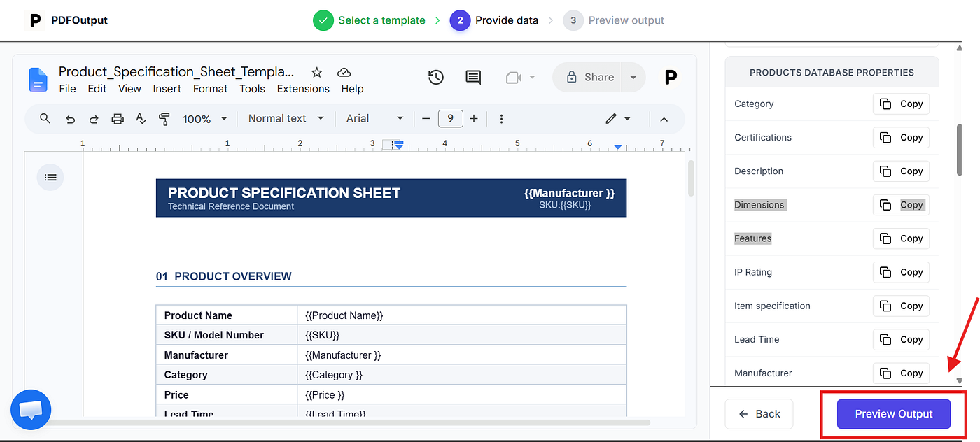Click copy icon for Lead Time

[x=885, y=339]
